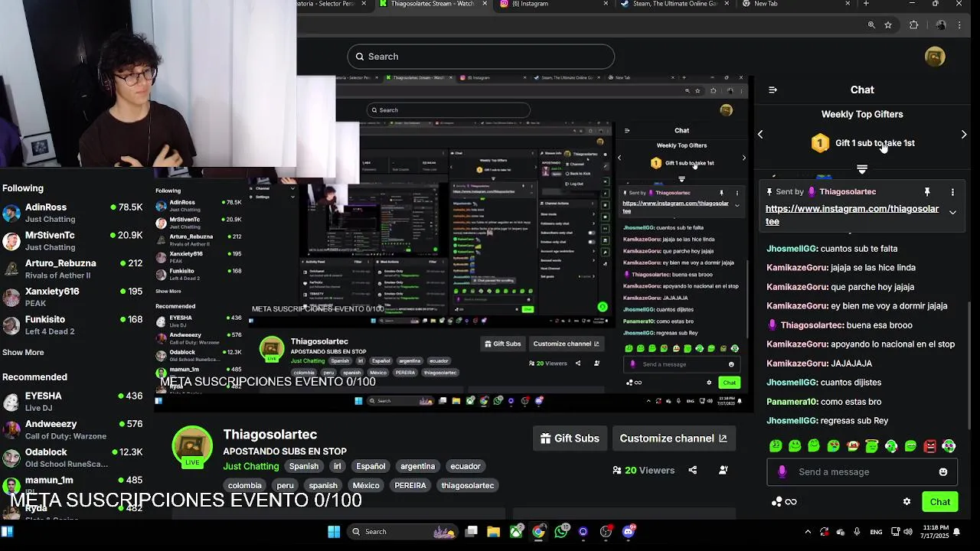The height and width of the screenshot is (551, 980).
Task: Select the heart-eyes emote in quick emotes
Action: 834,445
